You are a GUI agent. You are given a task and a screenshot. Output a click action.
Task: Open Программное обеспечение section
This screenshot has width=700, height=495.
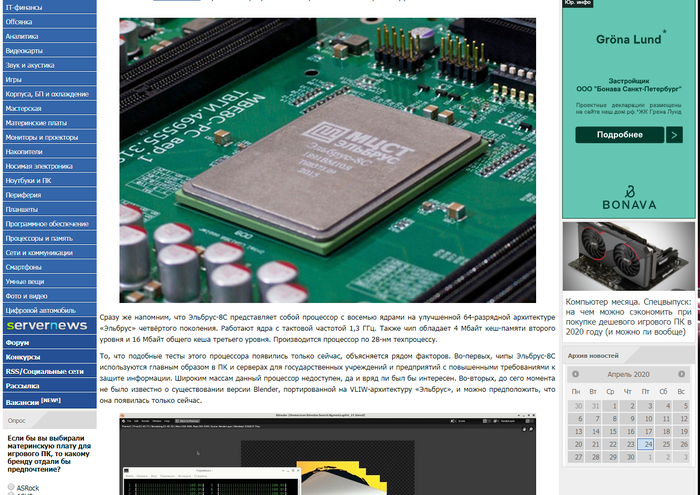[x=50, y=223]
